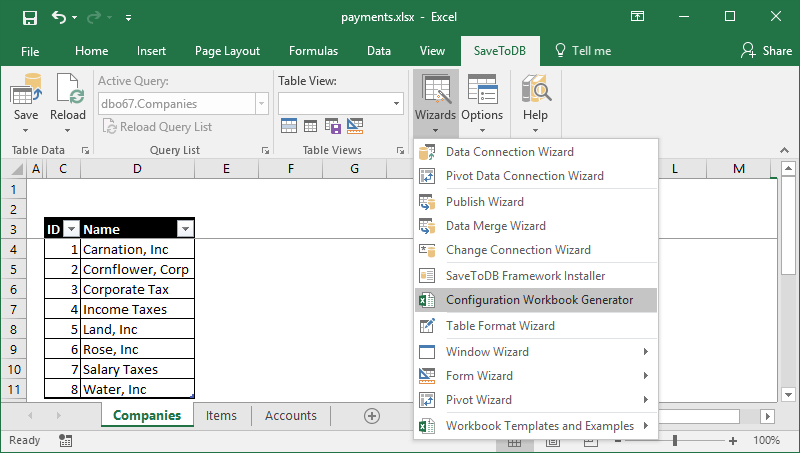Open the Name column filter dropdown
The image size is (800, 453).
185,230
